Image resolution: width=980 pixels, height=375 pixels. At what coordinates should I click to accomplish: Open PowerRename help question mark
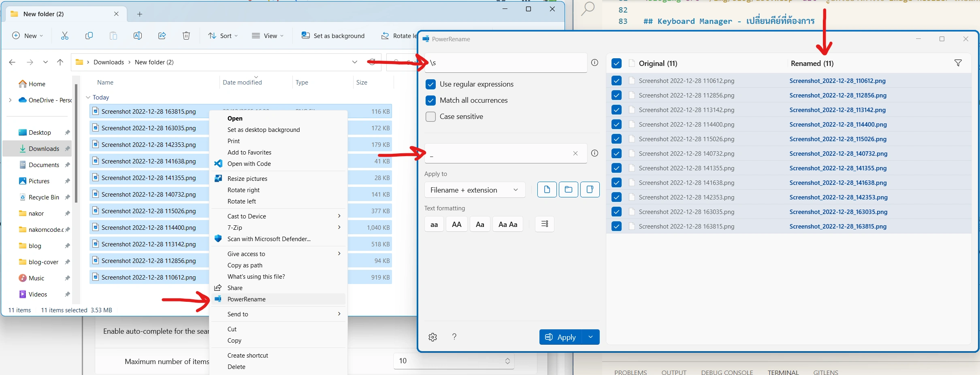point(454,337)
